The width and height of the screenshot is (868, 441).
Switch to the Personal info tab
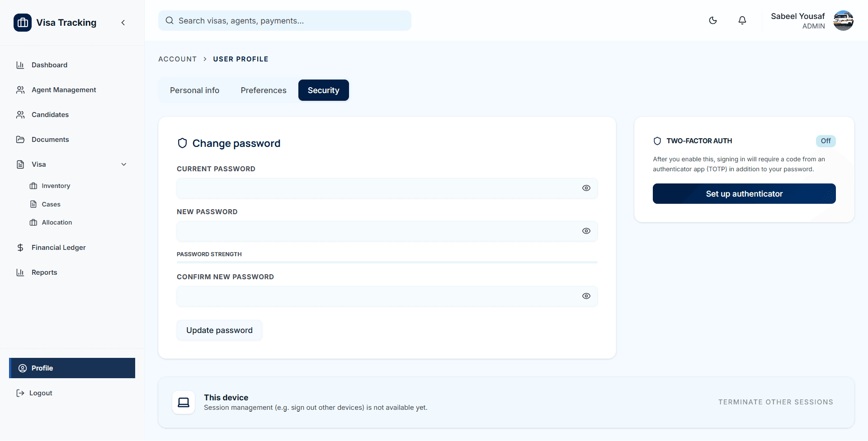tap(194, 90)
